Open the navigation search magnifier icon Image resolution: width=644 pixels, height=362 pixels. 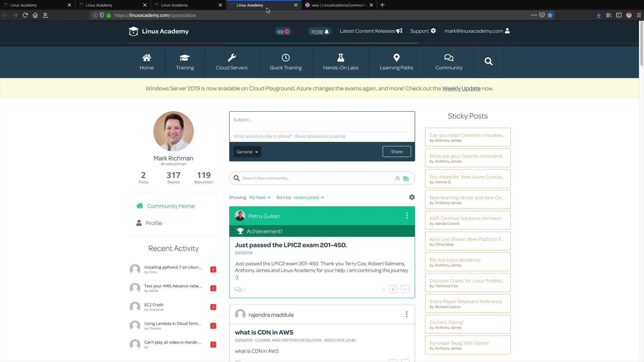(488, 61)
